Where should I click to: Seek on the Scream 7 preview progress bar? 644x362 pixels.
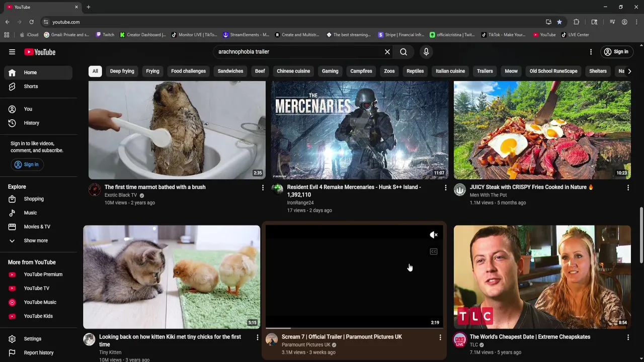[x=354, y=328]
